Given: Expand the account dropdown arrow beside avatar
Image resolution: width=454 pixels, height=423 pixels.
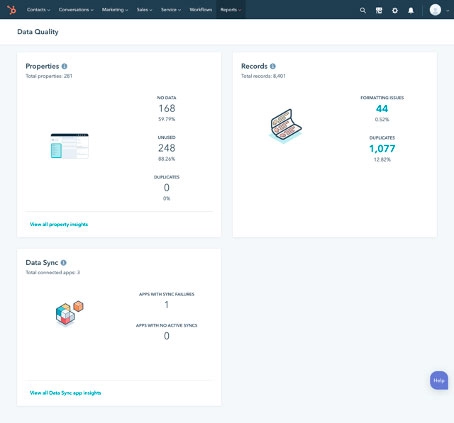Looking at the screenshot, I should [x=447, y=10].
